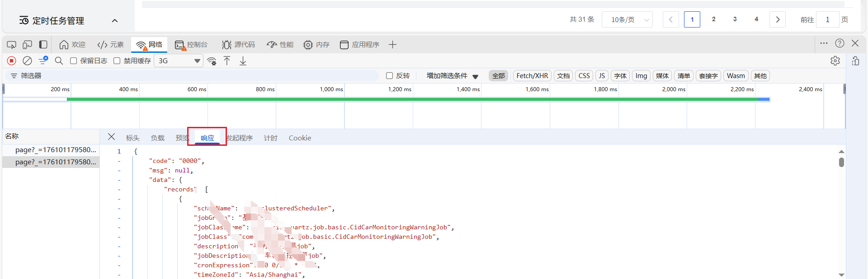Select first page?_= request row

[51, 150]
